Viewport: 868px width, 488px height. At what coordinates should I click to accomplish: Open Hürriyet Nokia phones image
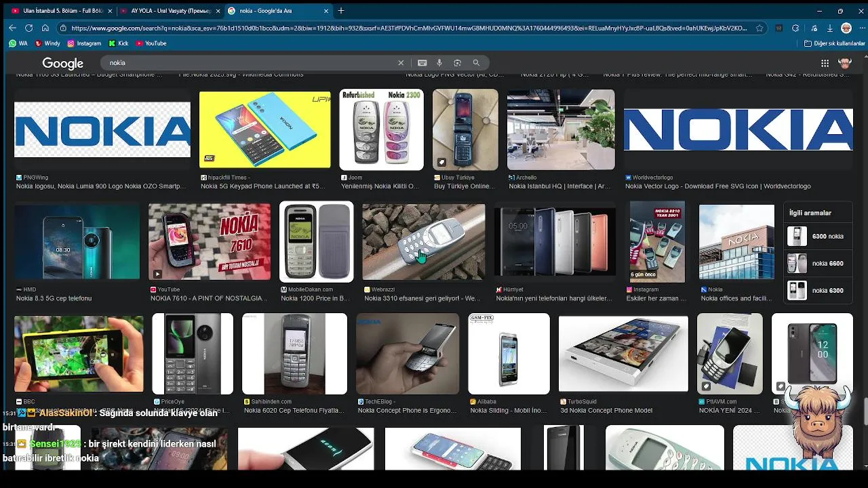(555, 241)
